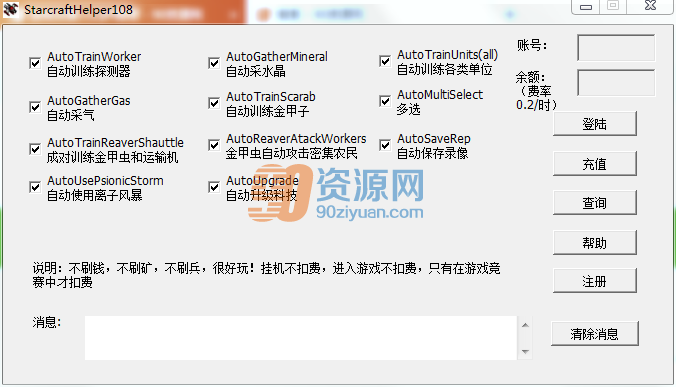This screenshot has height=387, width=676.
Task: Click the 说明 description text
Action: [x=266, y=275]
